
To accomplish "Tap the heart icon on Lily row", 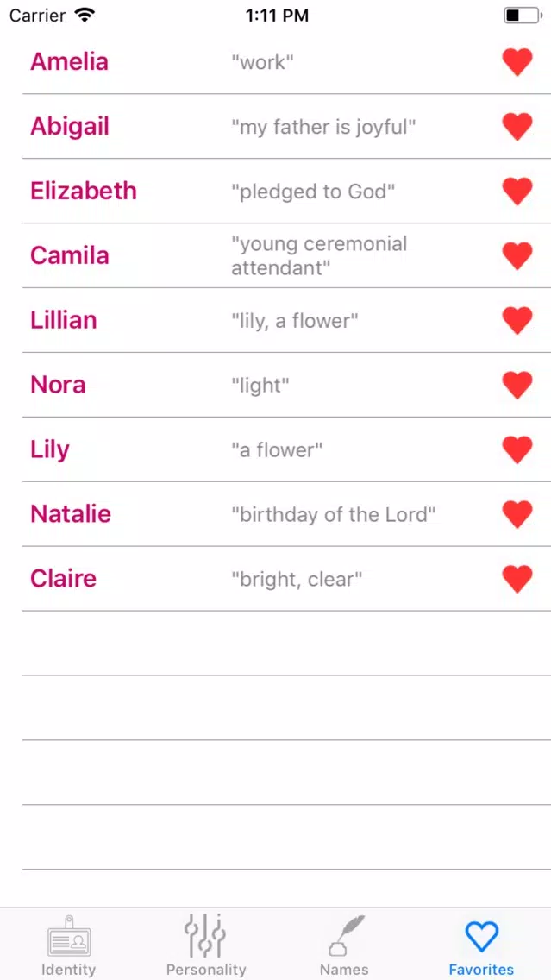I will click(517, 449).
